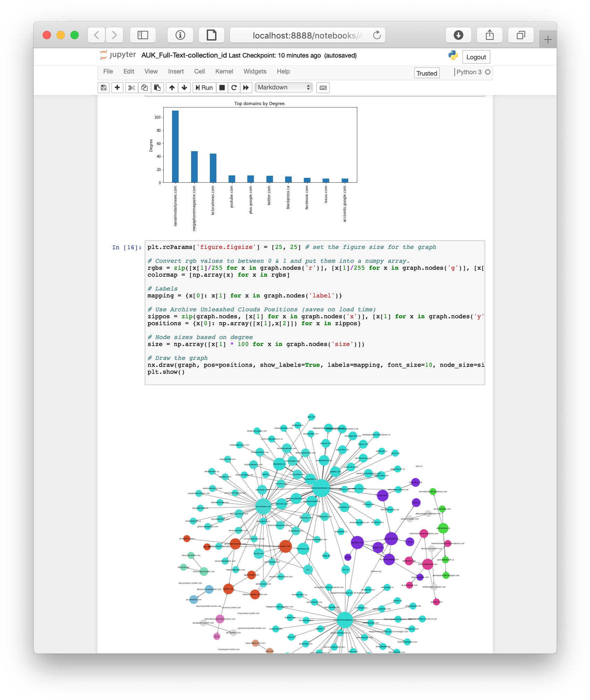Click the Python logo icon

tap(453, 55)
